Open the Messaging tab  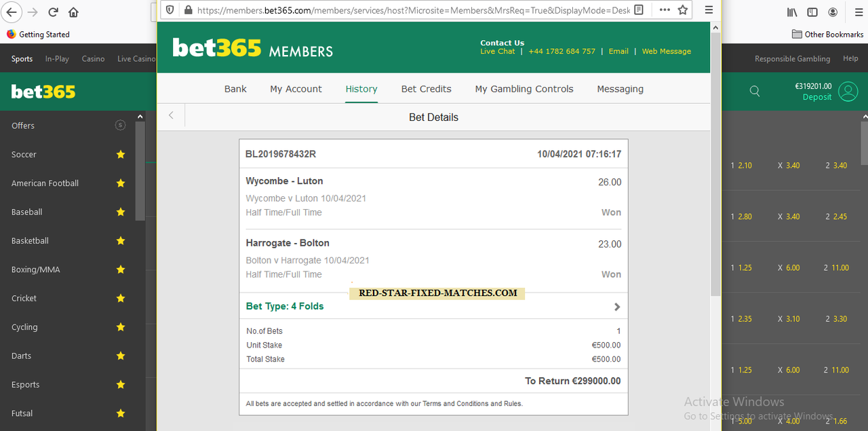click(x=620, y=89)
